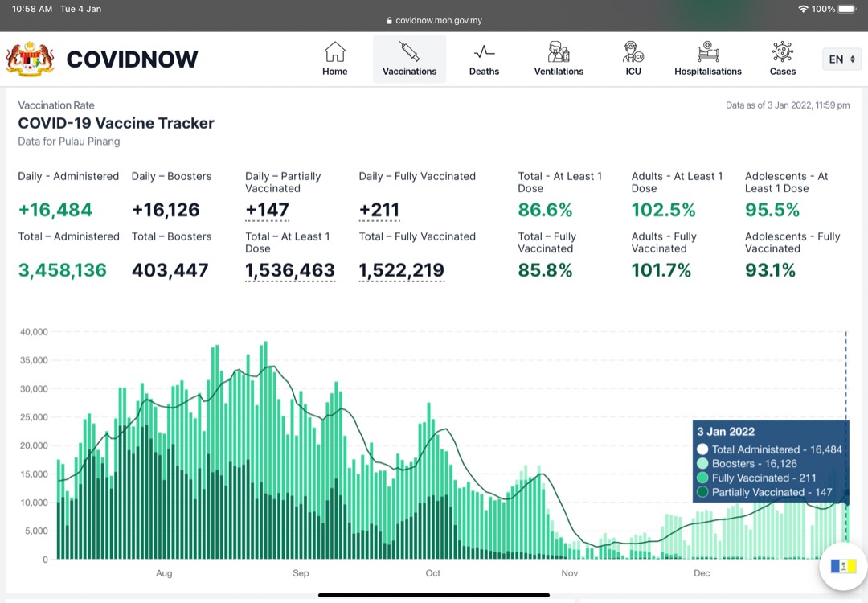This screenshot has width=868, height=603.
Task: Open the Cases virus icon
Action: [783, 51]
